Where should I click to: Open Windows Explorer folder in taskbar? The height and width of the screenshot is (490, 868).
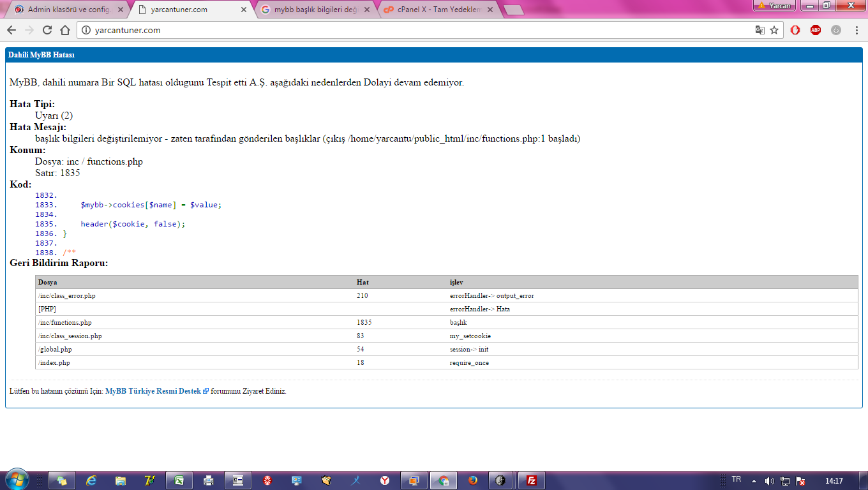point(121,480)
